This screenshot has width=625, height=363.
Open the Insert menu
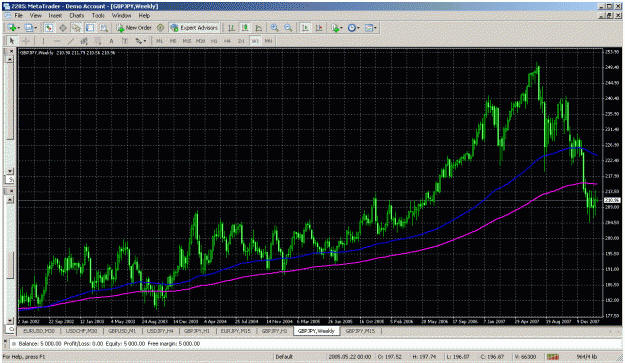[x=55, y=16]
